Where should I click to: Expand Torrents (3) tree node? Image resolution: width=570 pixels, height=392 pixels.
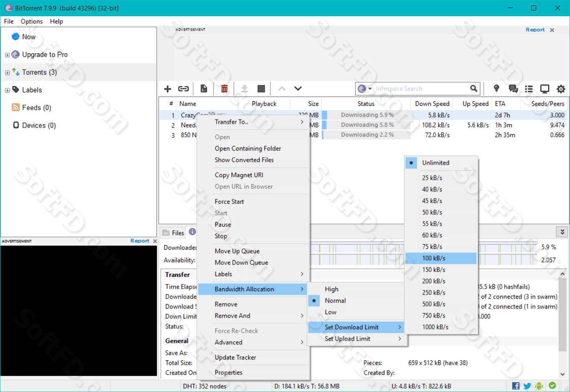tap(7, 73)
